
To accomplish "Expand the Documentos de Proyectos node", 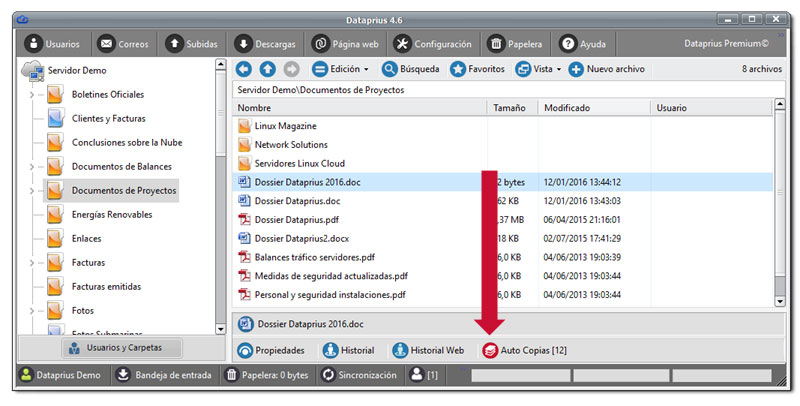I will 32,191.
